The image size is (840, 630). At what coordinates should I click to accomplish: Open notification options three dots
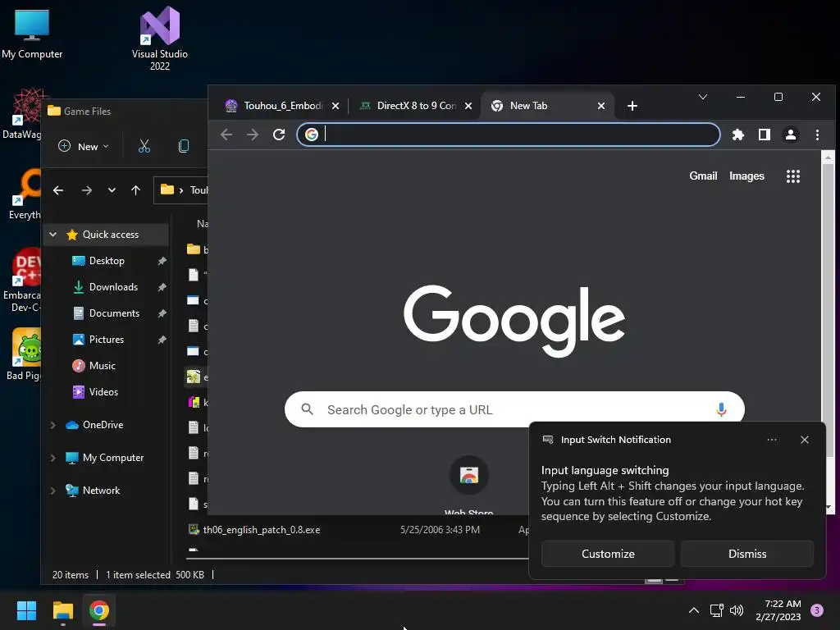tap(771, 440)
